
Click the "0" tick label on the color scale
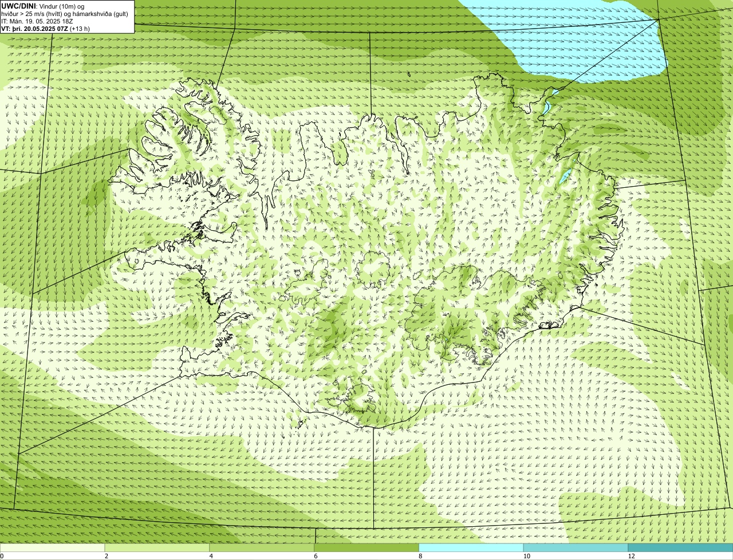tap(2, 556)
